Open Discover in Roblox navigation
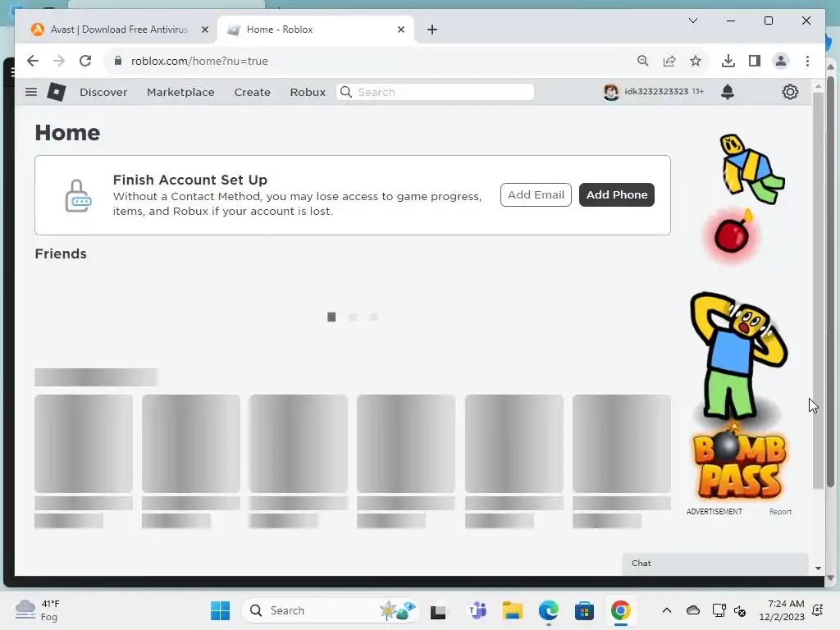This screenshot has height=630, width=840. pyautogui.click(x=103, y=92)
